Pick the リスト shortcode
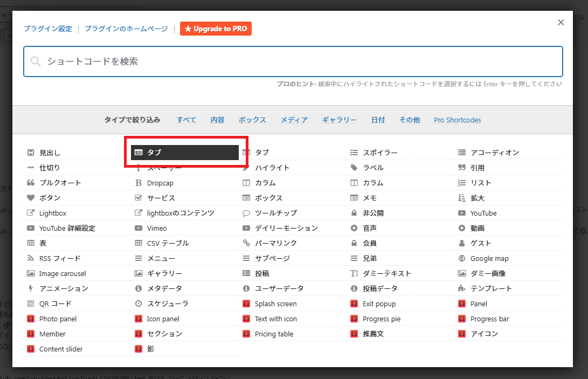588x379 pixels. click(508, 183)
